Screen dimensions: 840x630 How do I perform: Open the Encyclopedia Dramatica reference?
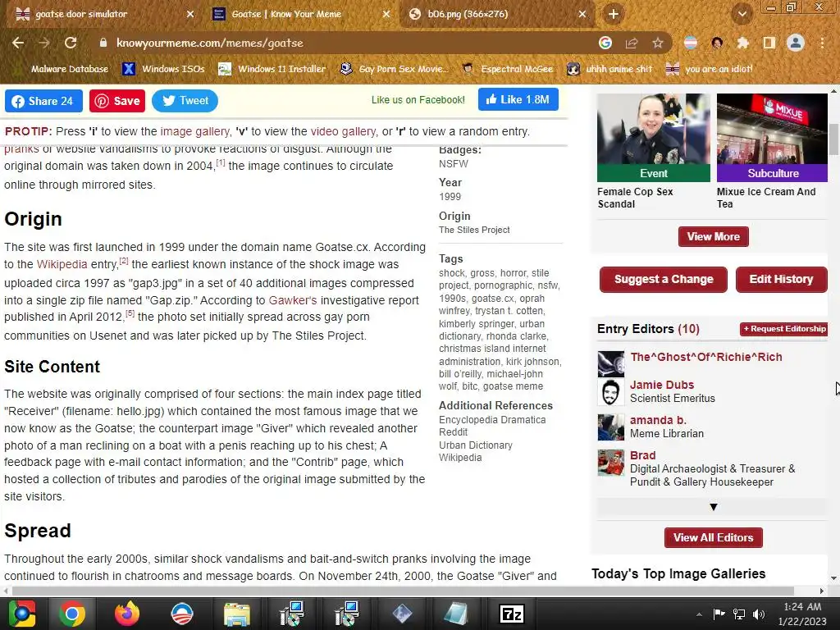pos(492,420)
